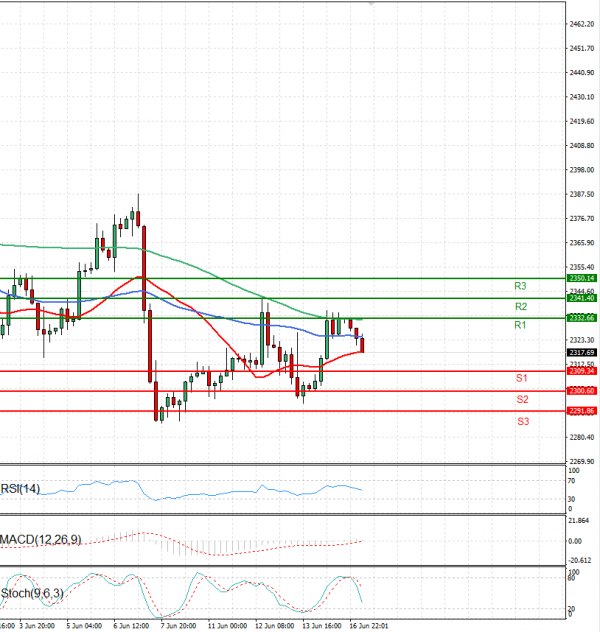Click the 2280.40 price axis value
This screenshot has height=632, width=600.
(581, 437)
